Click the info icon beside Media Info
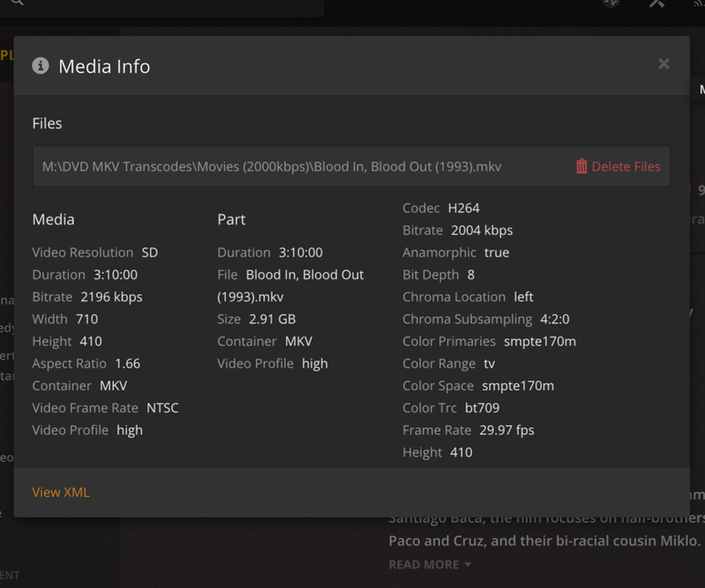Viewport: 705px width, 588px height. (40, 66)
